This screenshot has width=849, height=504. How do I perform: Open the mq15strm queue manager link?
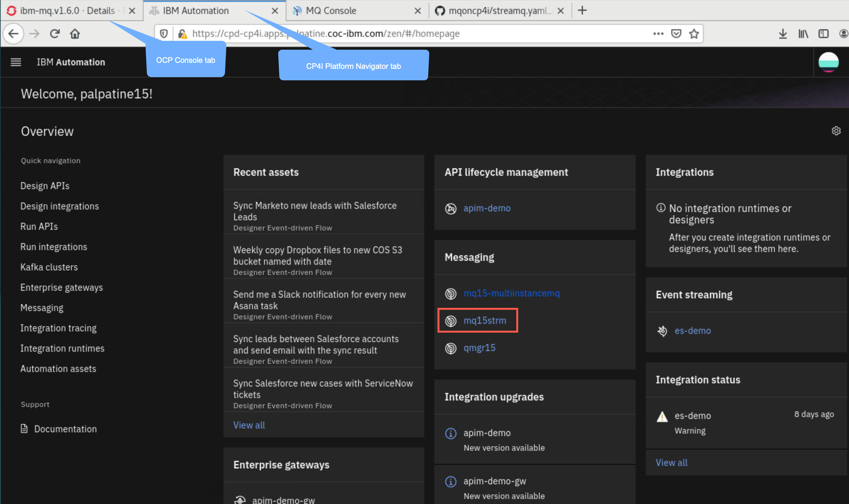pos(485,321)
